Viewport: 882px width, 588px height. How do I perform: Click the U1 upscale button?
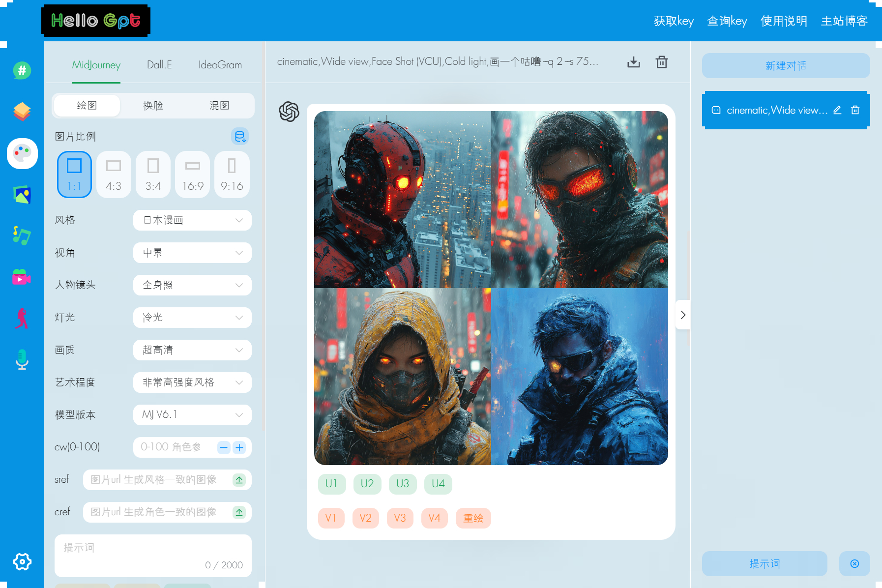click(332, 484)
